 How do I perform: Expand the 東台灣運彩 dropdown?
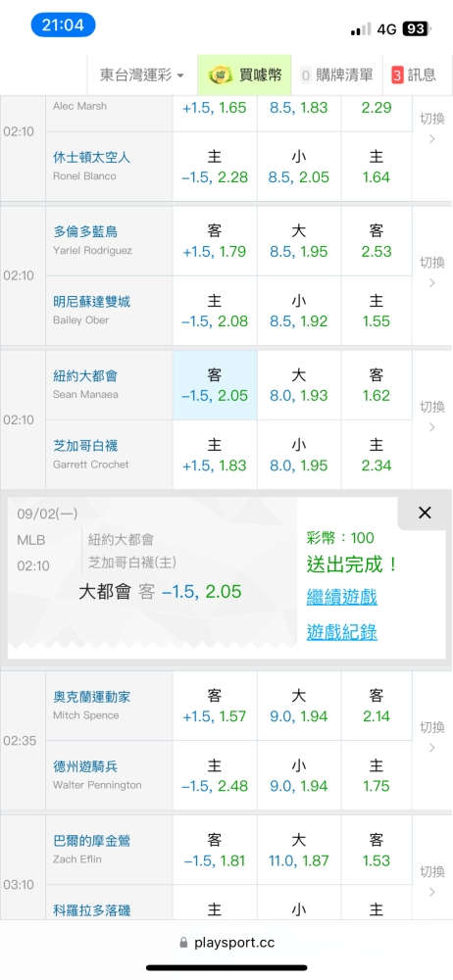click(142, 75)
